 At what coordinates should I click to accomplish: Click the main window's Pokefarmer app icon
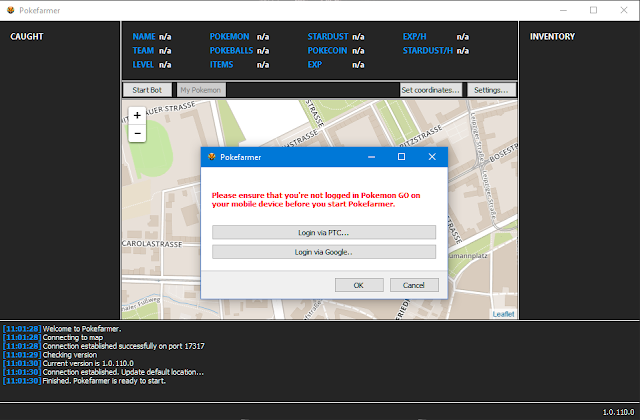coord(11,10)
